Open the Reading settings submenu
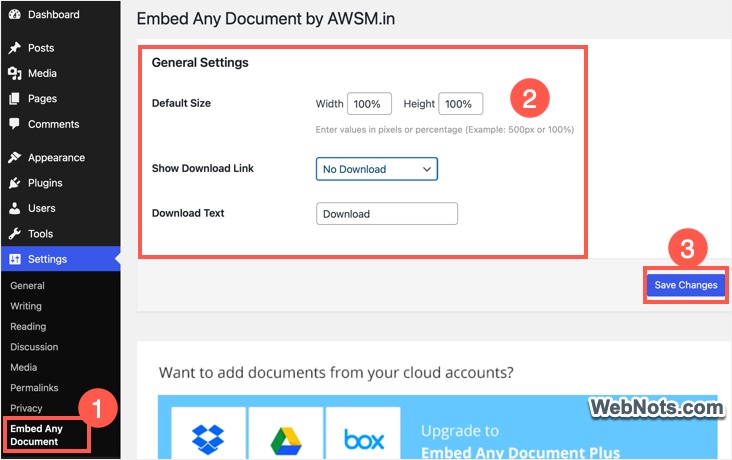The height and width of the screenshot is (460, 732). coord(28,326)
